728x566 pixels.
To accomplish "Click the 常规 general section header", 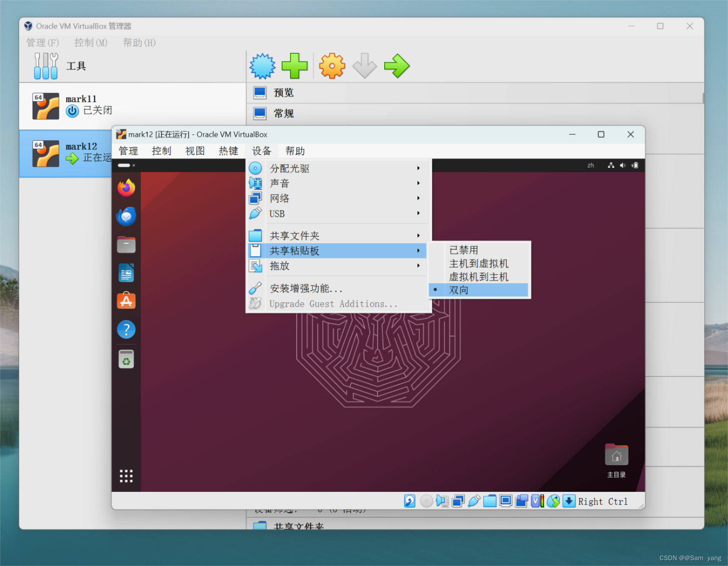I will (x=475, y=113).
